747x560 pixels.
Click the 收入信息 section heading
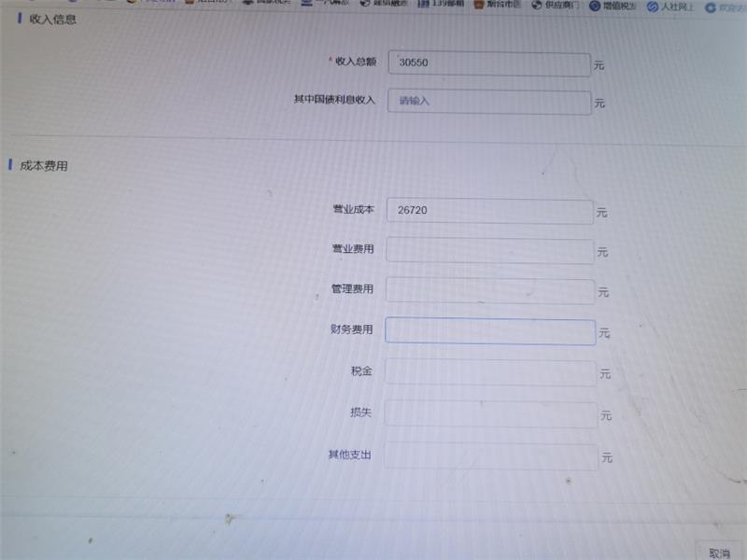(53, 19)
